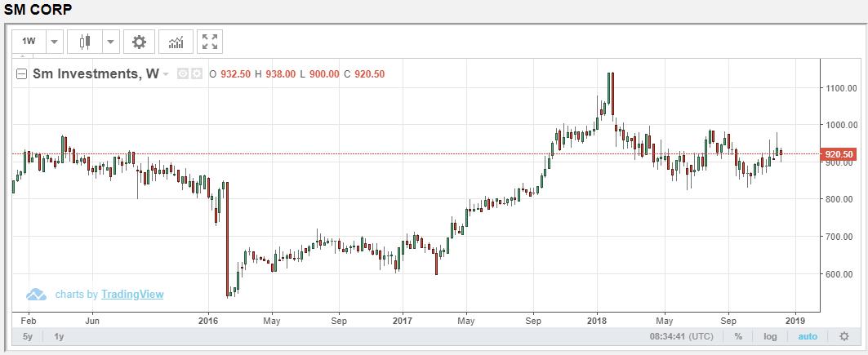Screen dimensions: 868x355
Task: Click the TradingView cloud logo
Action: tap(36, 295)
